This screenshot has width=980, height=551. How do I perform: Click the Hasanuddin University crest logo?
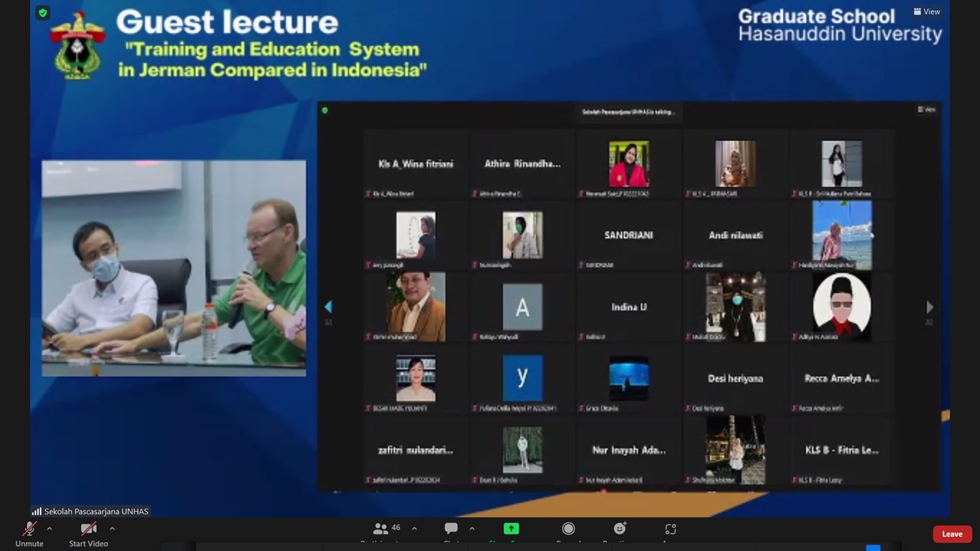(77, 44)
